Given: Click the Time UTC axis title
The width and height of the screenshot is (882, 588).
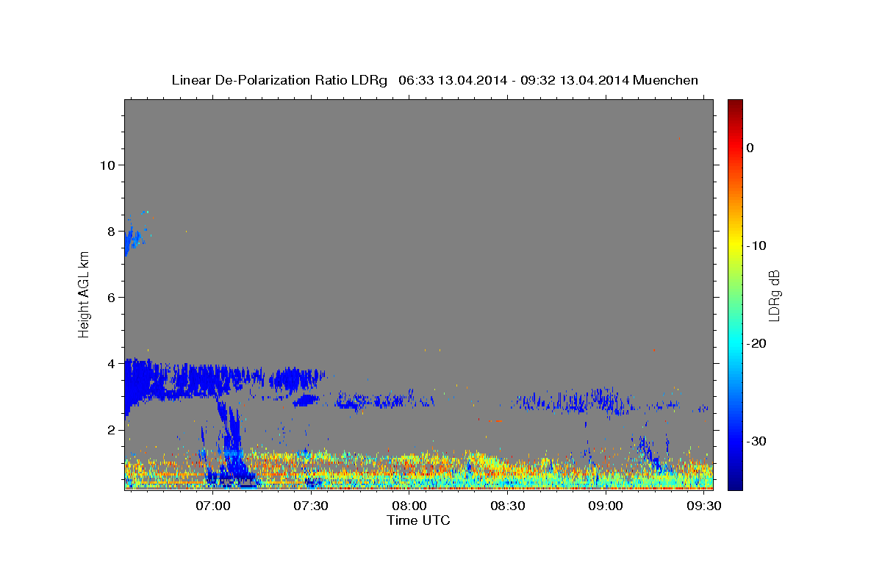Looking at the screenshot, I should tap(419, 521).
